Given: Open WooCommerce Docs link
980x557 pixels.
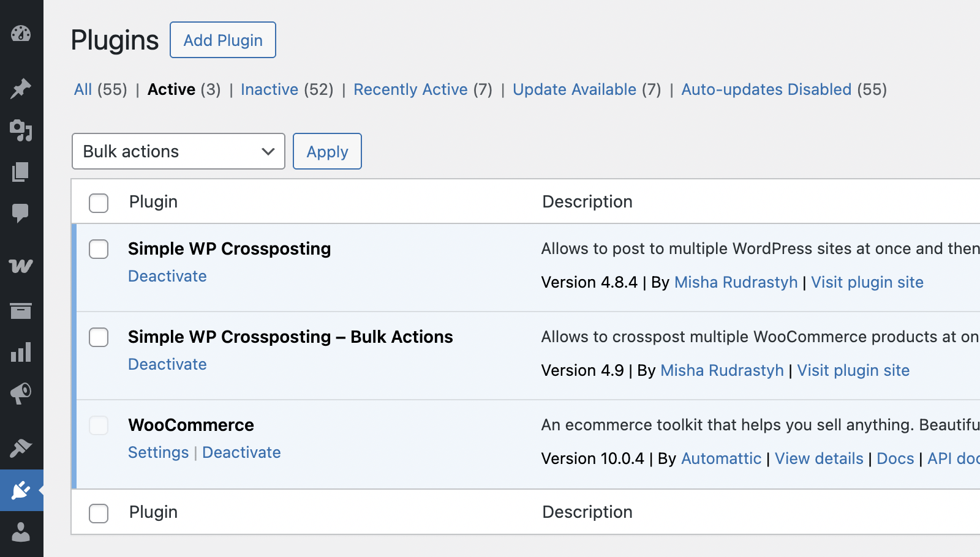Looking at the screenshot, I should 895,458.
